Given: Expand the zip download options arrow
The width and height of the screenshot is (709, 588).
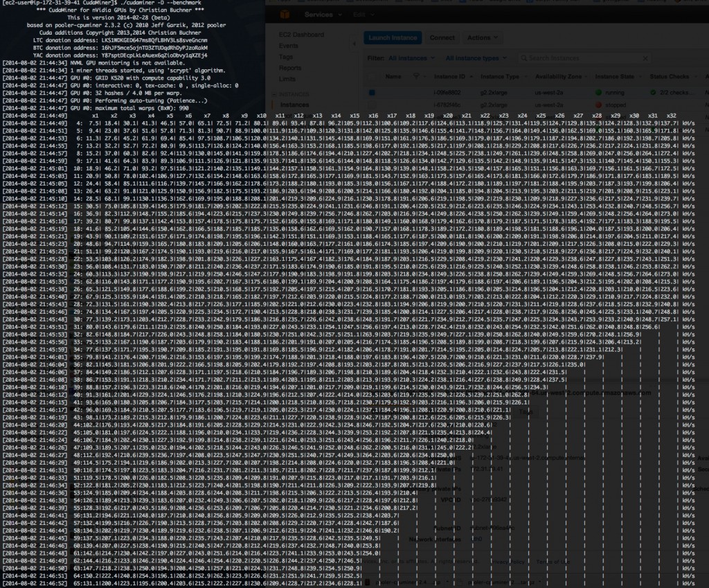Looking at the screenshot, I should [447, 582].
